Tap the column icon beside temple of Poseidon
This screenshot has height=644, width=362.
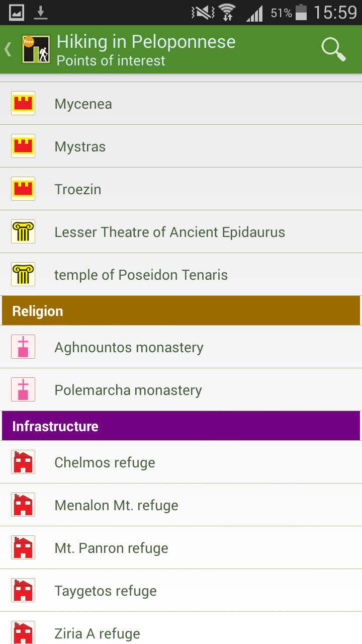(23, 275)
